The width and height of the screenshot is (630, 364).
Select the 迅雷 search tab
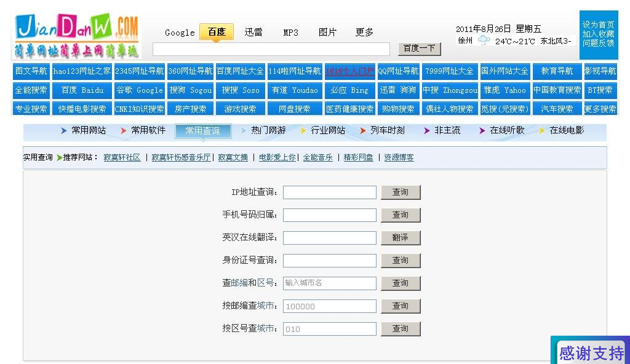(253, 32)
